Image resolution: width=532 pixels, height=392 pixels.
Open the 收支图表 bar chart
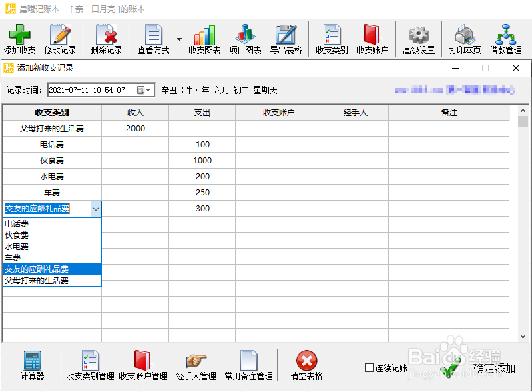(x=204, y=35)
